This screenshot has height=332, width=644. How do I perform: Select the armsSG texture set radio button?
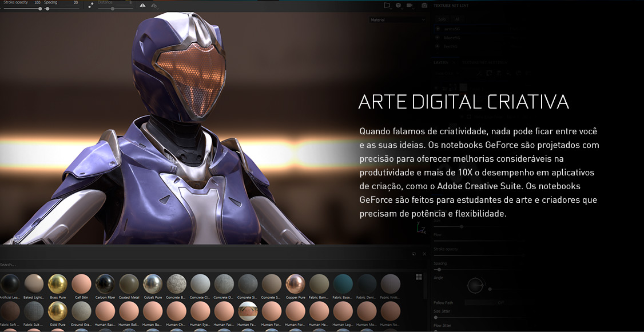(438, 29)
